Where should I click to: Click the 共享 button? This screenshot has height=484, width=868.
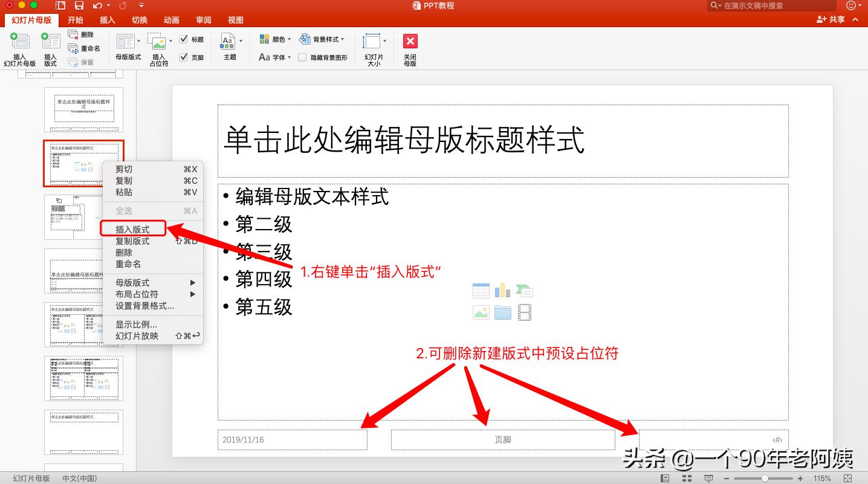tap(834, 19)
